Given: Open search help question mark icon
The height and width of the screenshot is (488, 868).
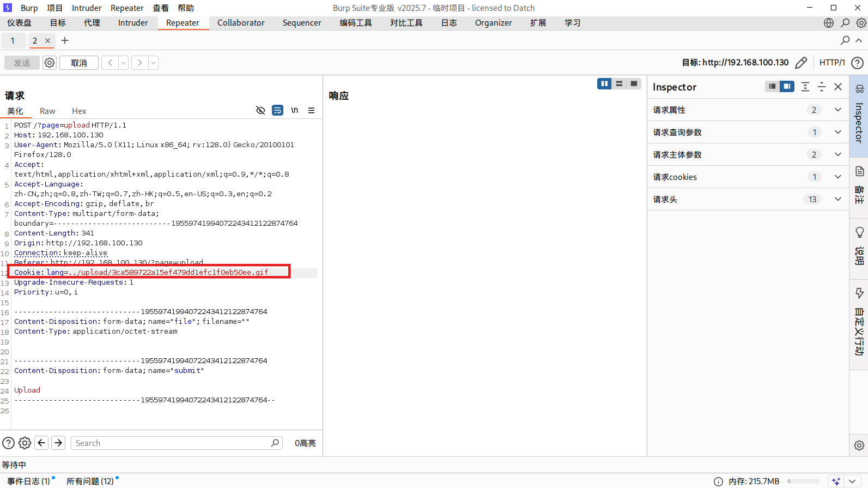Looking at the screenshot, I should pos(8,443).
